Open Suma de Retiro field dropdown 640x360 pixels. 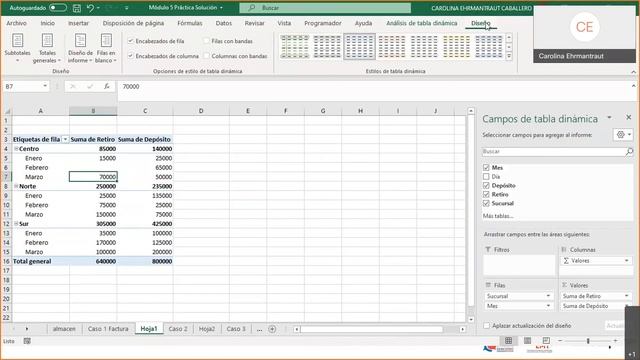point(627,296)
